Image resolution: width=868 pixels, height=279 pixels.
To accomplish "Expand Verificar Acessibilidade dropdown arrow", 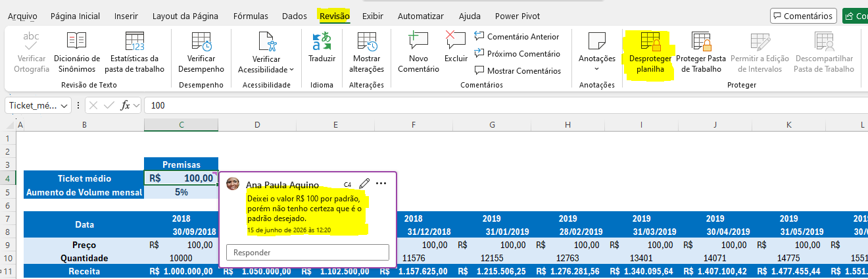I will 291,69.
